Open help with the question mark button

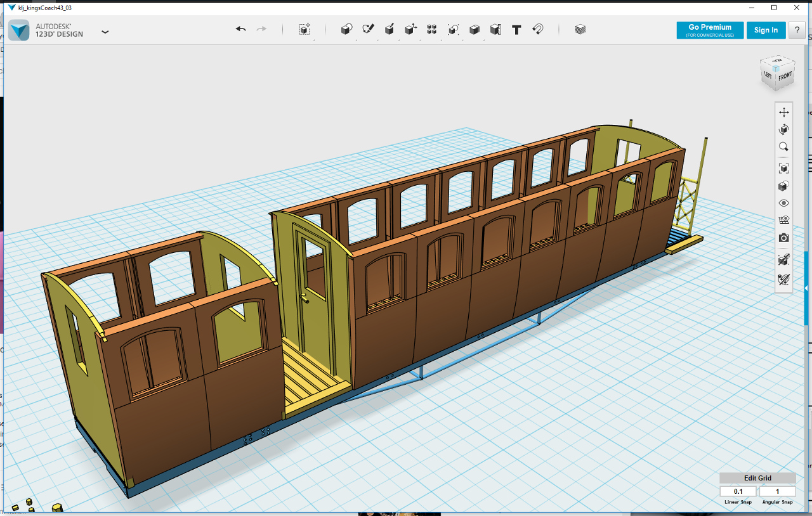797,30
